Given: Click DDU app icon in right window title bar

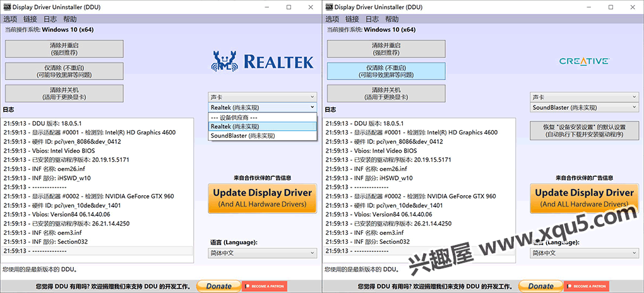Looking at the screenshot, I should point(328,7).
